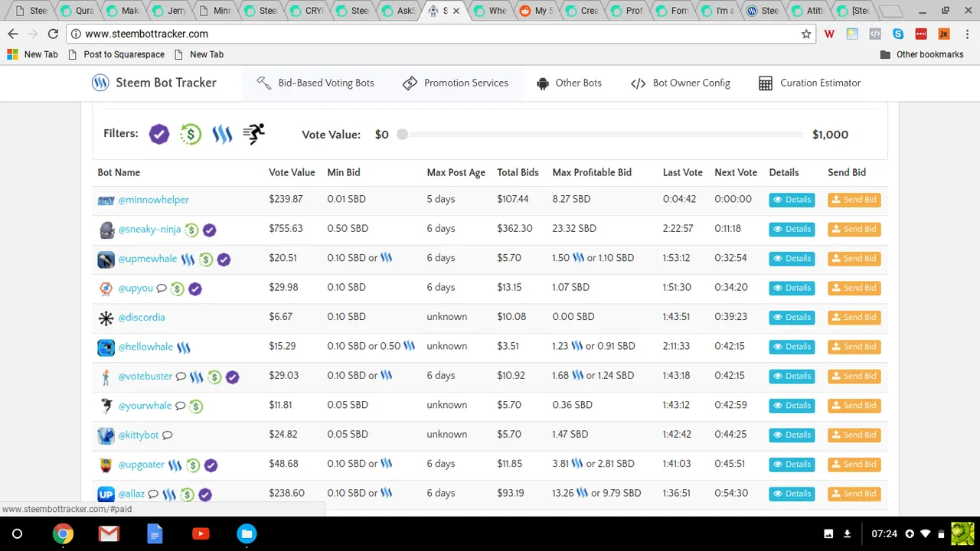Click the launcher circle button
The width and height of the screenshot is (980, 551).
pyautogui.click(x=17, y=533)
